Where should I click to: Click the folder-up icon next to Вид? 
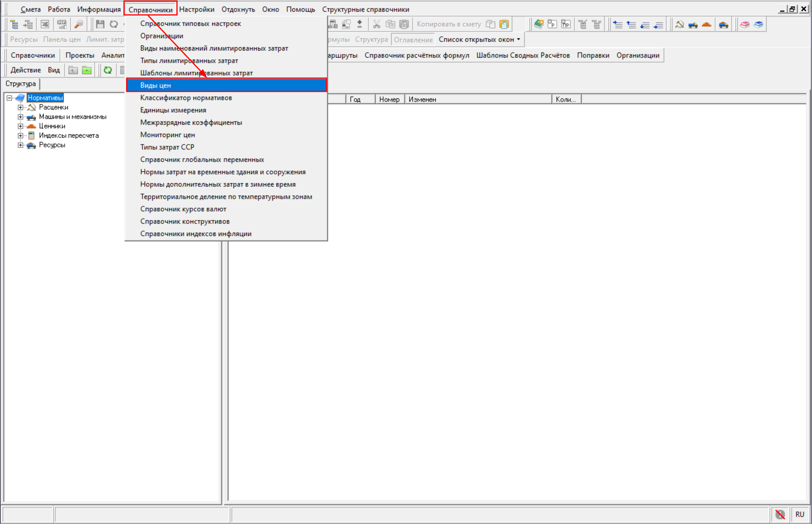(x=73, y=70)
